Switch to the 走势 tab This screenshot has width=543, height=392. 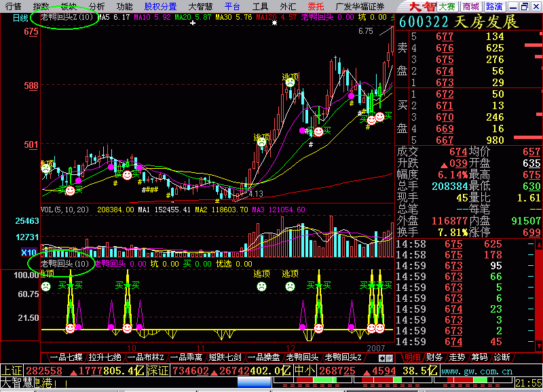pos(457,357)
